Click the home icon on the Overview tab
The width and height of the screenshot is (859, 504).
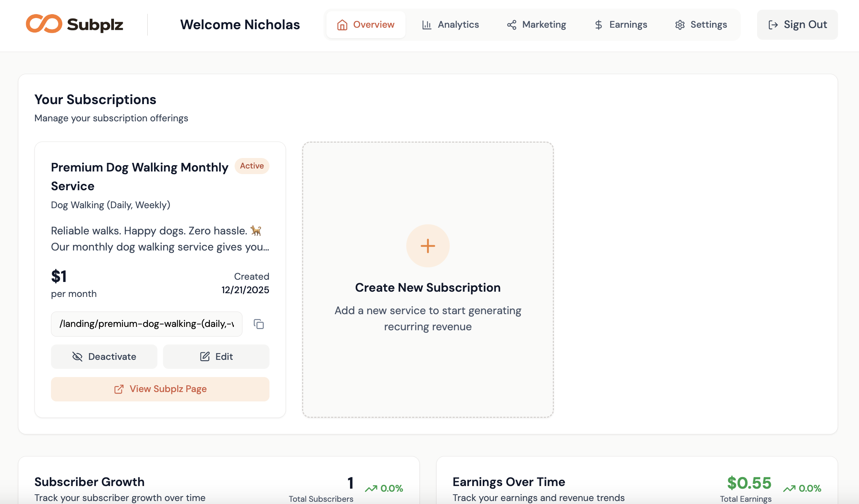point(341,24)
